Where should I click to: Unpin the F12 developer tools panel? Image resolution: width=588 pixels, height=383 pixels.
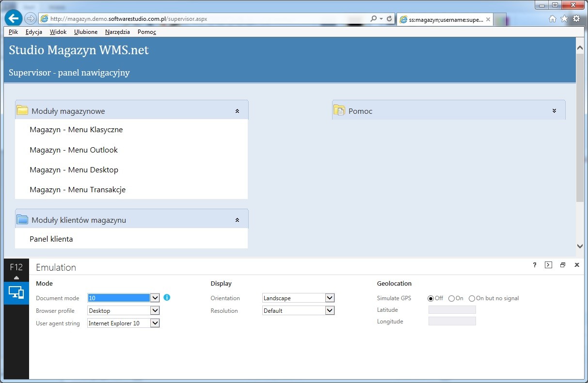click(563, 265)
